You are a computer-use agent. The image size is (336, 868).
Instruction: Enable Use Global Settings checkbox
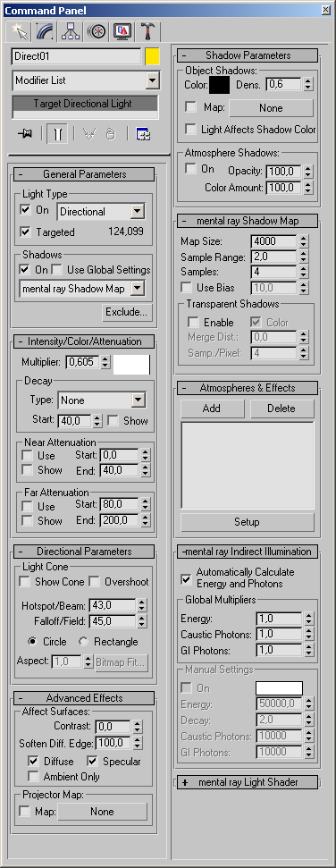(56, 270)
